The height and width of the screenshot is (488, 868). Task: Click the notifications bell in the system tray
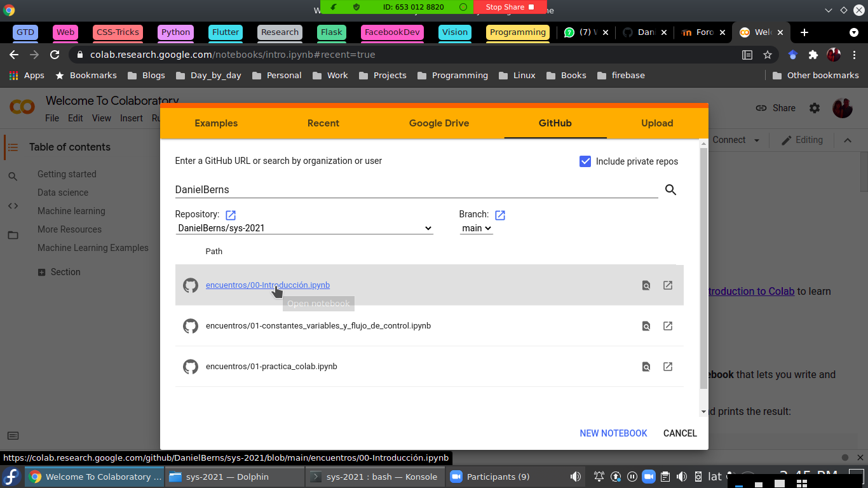599,477
